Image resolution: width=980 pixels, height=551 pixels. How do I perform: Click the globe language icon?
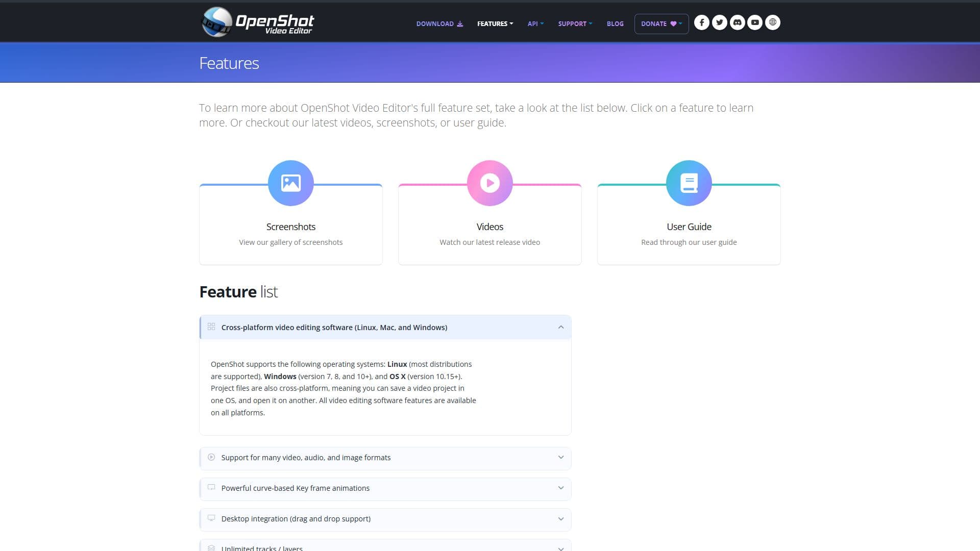773,22
